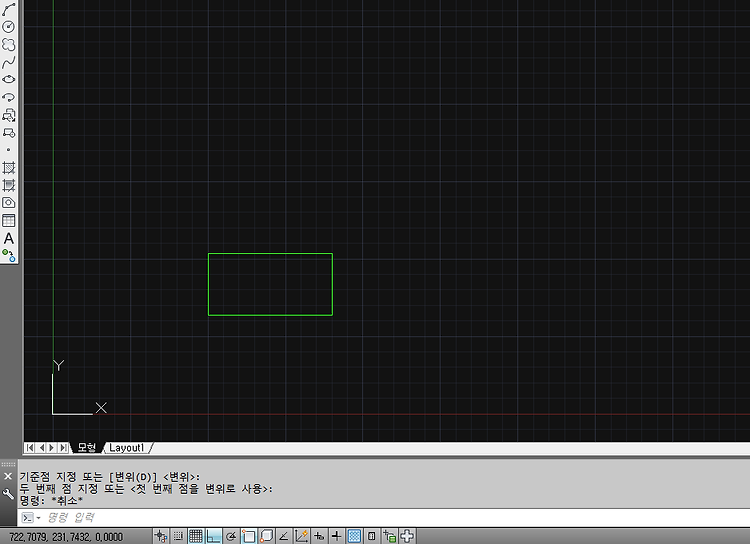This screenshot has height=544, width=750.
Task: Click the '명령: *취소*' history line
Action: pos(51,501)
